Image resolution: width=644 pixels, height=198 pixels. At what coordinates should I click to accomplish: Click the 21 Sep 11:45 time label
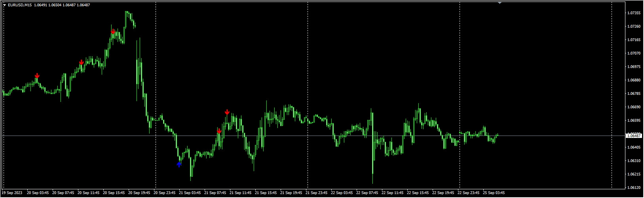tap(241, 193)
